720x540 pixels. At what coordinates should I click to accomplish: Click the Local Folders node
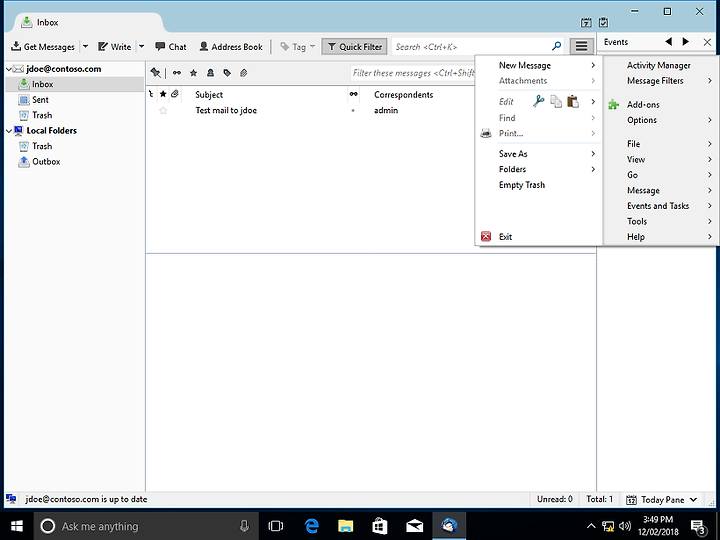[x=51, y=131]
